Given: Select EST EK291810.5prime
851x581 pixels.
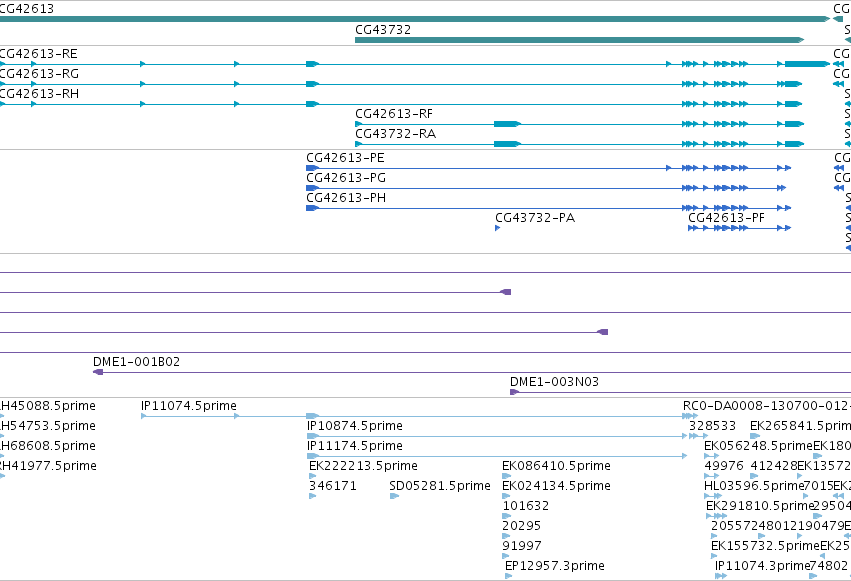Looking at the screenshot, I should tap(760, 506).
